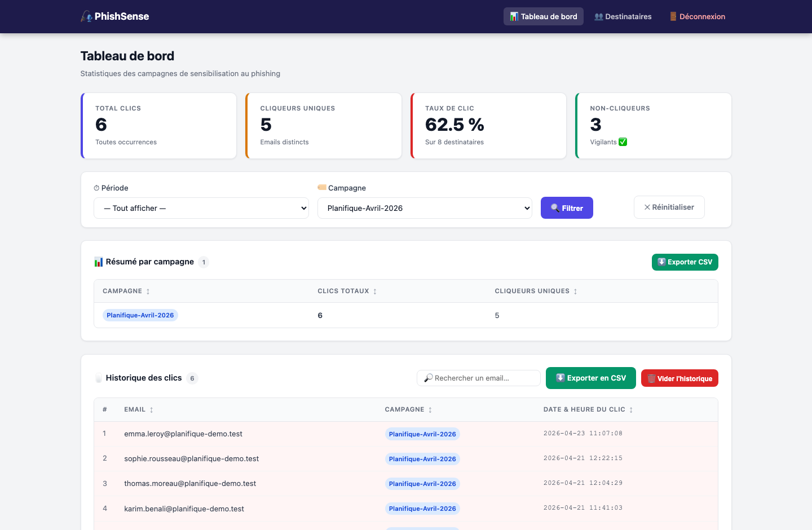Select thomas.moreau@planifique-demo.test email

(x=190, y=483)
